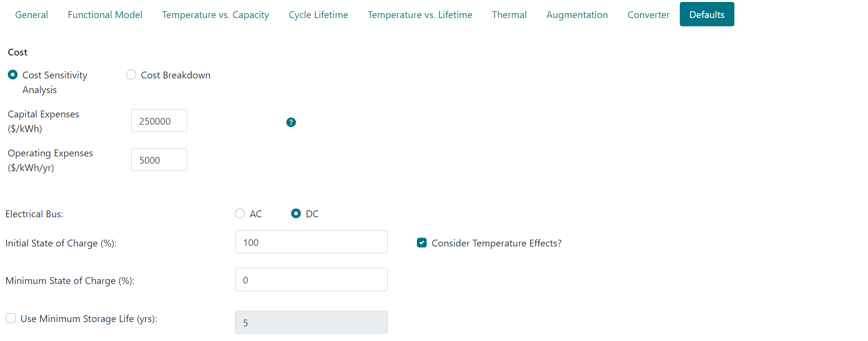Toggle Consider Temperature Effects checkbox
868x341 pixels.
[x=422, y=243]
